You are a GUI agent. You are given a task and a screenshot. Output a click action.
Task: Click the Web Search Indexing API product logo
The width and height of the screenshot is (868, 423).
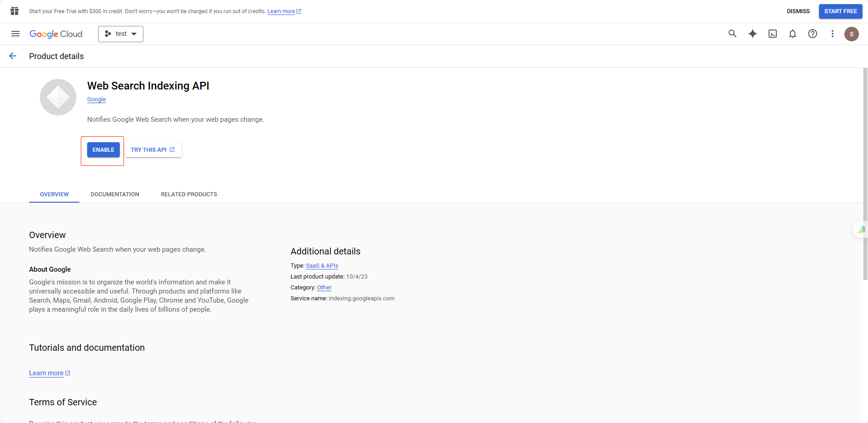tap(58, 97)
